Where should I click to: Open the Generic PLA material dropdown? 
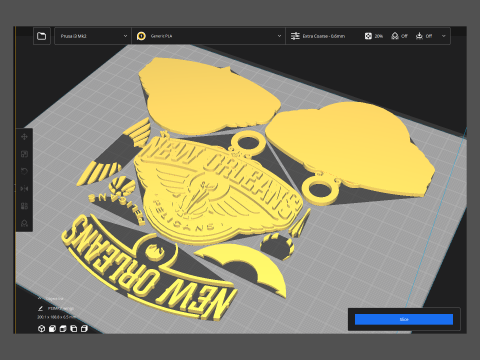pos(209,36)
